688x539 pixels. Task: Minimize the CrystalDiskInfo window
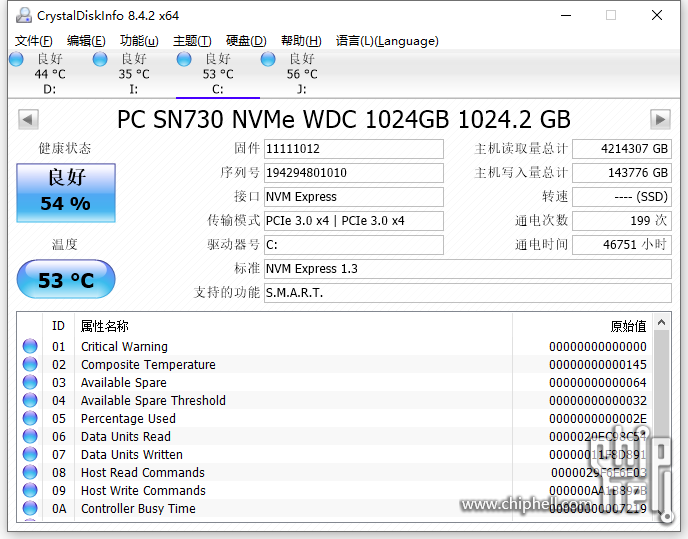coord(566,15)
